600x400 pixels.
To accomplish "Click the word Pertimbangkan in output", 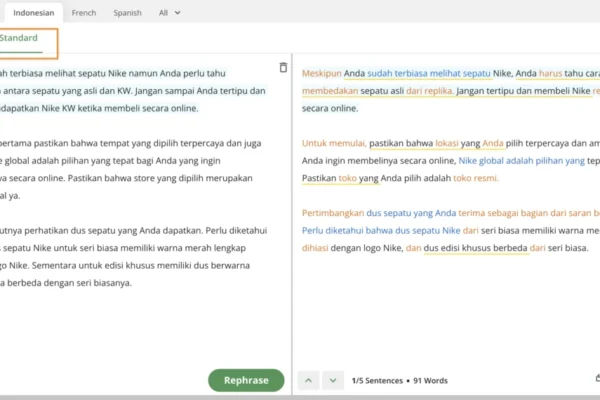I will coord(333,213).
